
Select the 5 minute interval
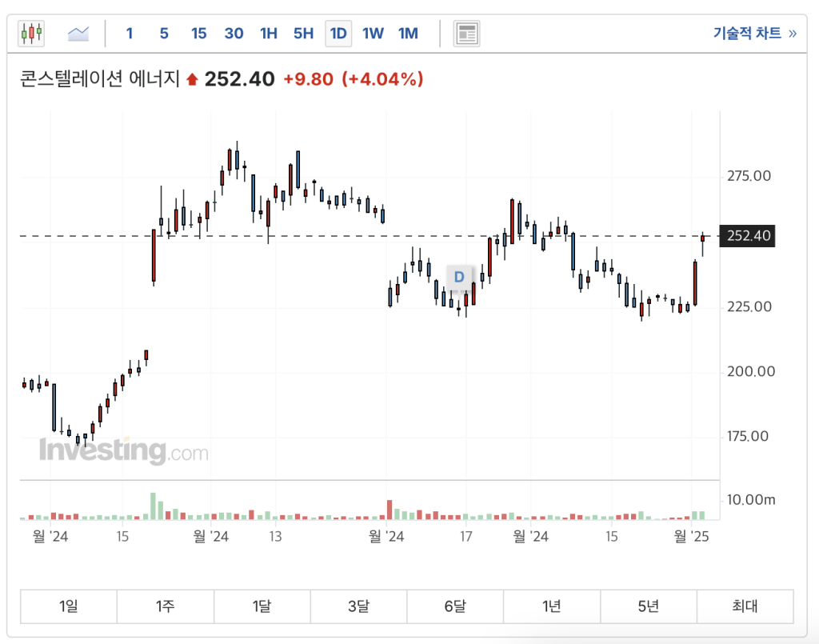[x=164, y=33]
